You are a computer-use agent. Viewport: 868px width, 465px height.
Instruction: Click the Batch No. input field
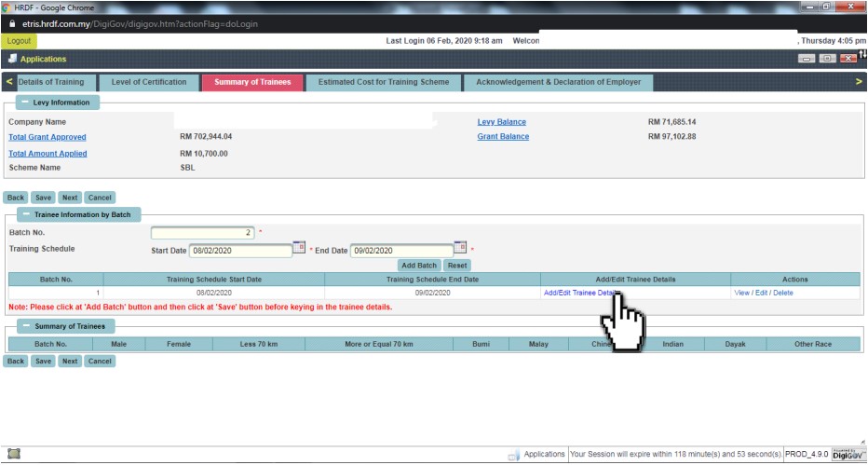tap(202, 232)
